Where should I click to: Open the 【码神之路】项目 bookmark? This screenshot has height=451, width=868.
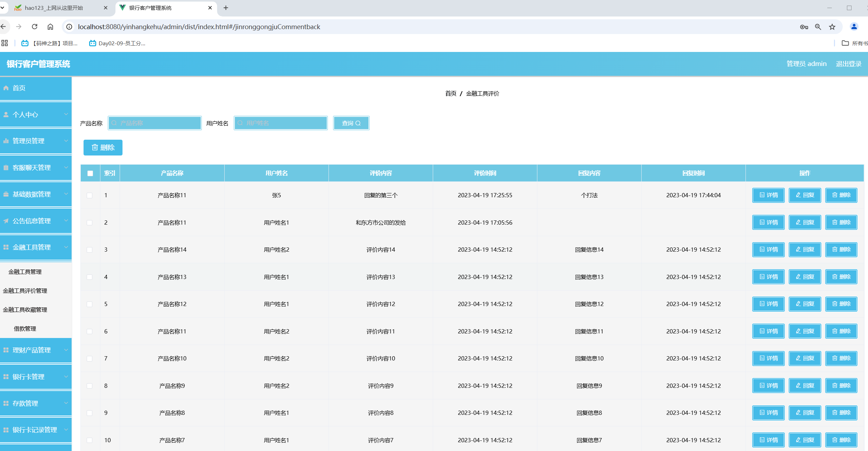pyautogui.click(x=49, y=43)
